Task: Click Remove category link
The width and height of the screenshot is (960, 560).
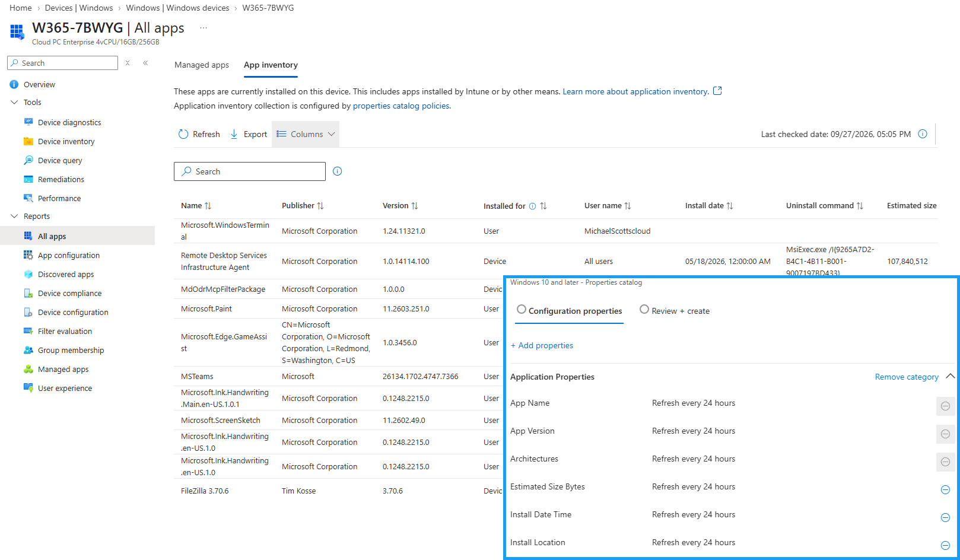Action: point(907,377)
